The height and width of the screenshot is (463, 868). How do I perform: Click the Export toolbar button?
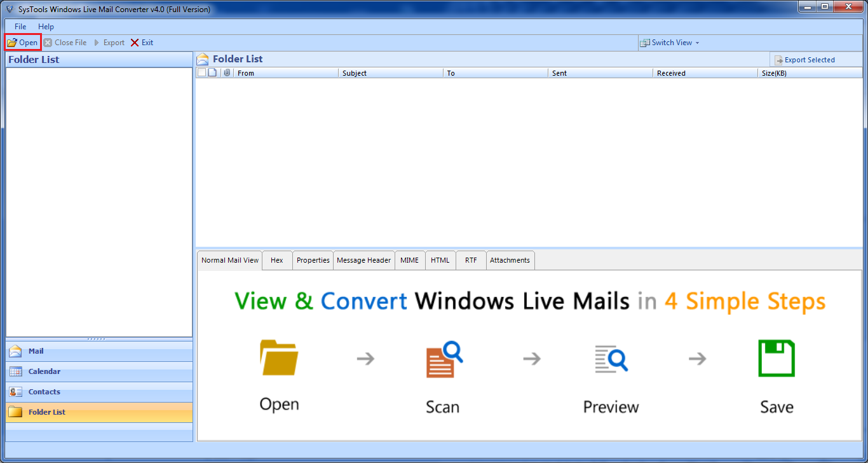pos(109,43)
